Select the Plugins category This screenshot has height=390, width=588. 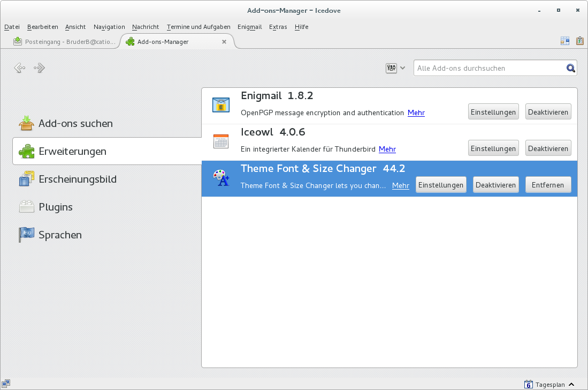coord(107,207)
